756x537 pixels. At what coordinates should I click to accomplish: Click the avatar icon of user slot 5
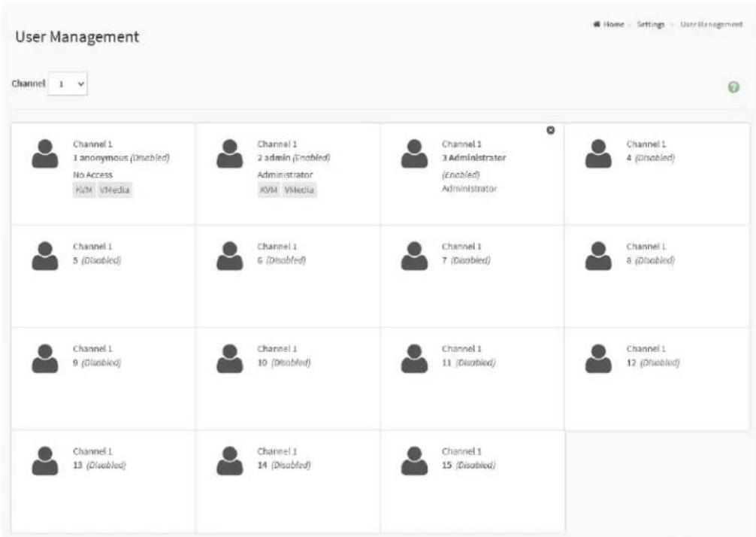[45, 256]
